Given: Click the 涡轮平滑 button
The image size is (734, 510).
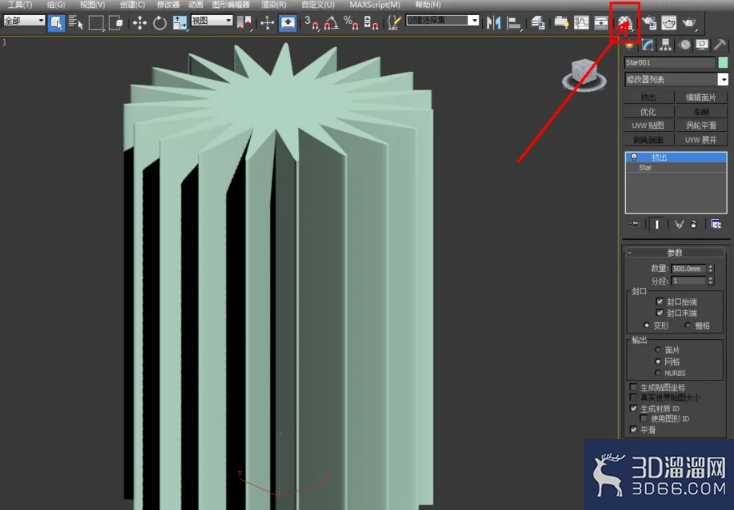Looking at the screenshot, I should (x=701, y=126).
